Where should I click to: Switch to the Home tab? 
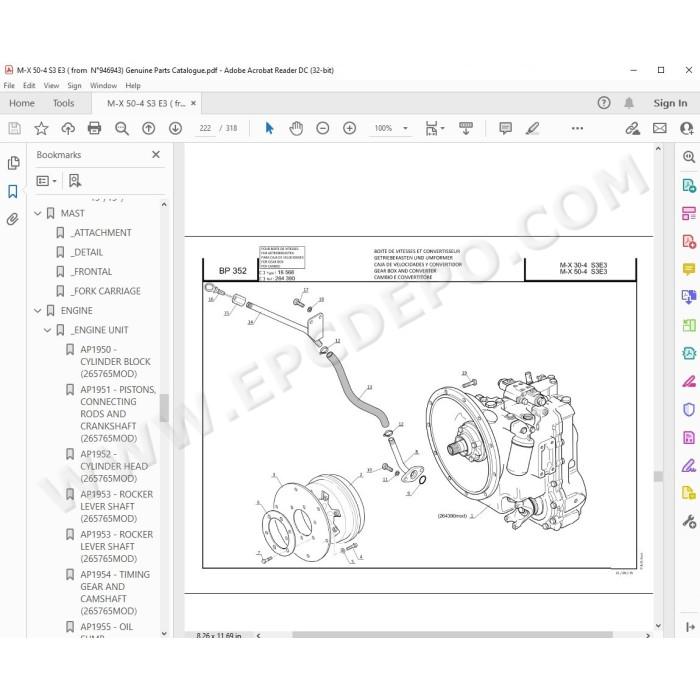(x=22, y=103)
